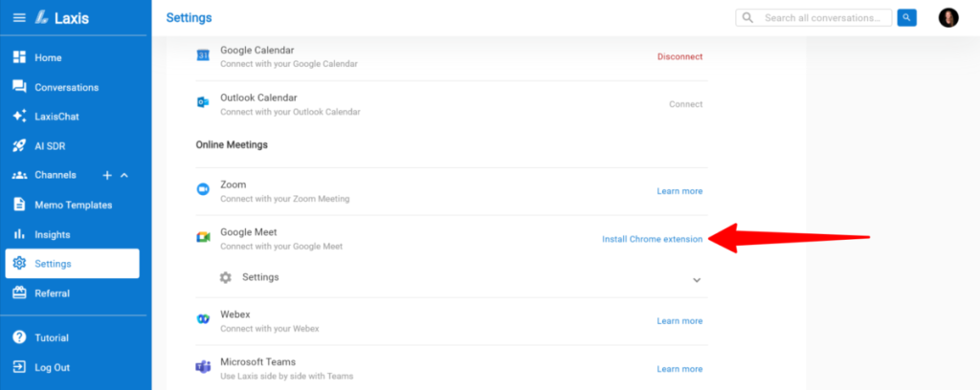Disconnect Google Calendar

(679, 56)
